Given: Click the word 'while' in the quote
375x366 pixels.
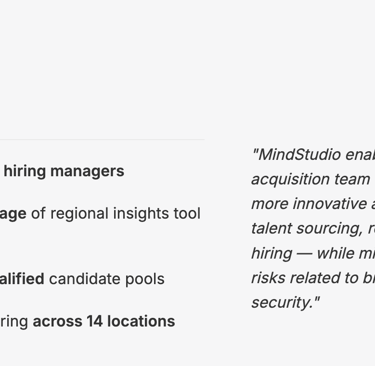Looking at the screenshot, I should click(333, 253).
